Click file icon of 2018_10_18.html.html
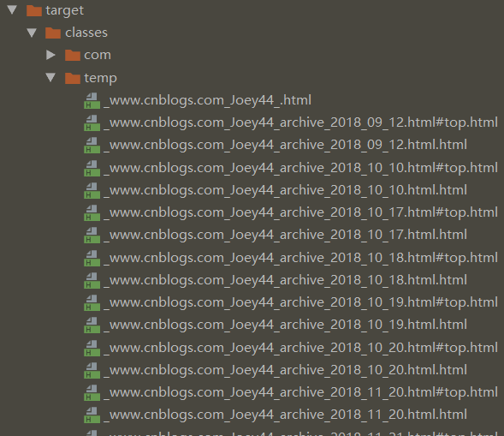 [x=92, y=280]
